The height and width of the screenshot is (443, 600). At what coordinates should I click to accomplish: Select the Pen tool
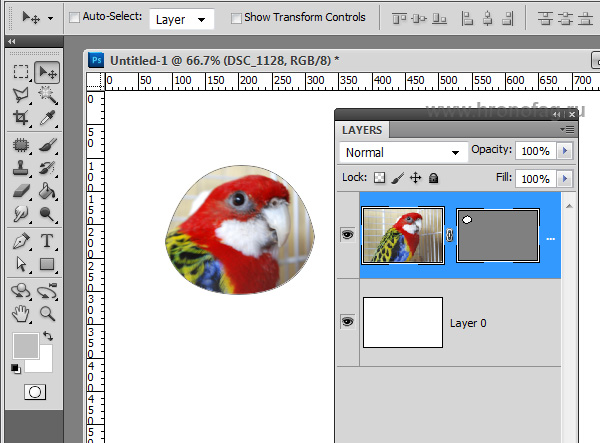click(x=20, y=241)
